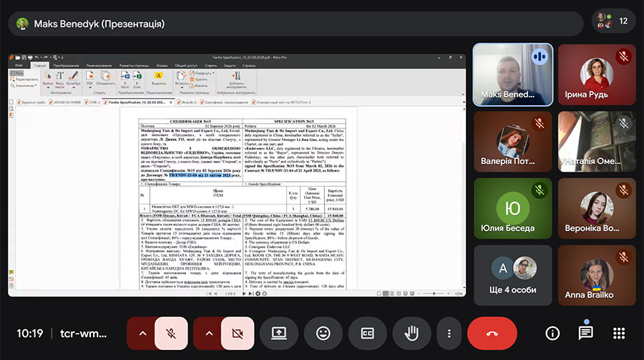The width and height of the screenshot is (644, 360).
Task: Click Редактировать edit tool
Action: point(24,79)
